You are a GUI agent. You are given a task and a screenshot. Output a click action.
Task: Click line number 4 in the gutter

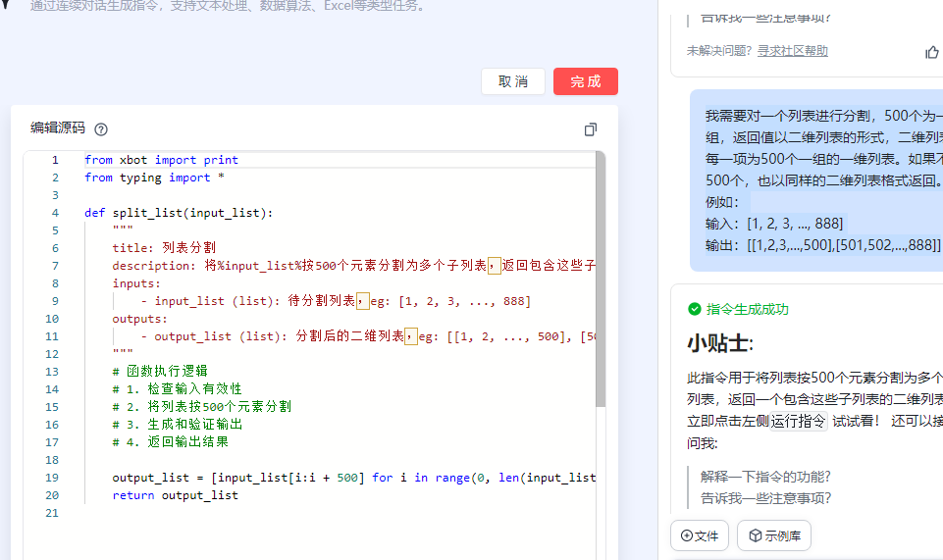tap(55, 213)
